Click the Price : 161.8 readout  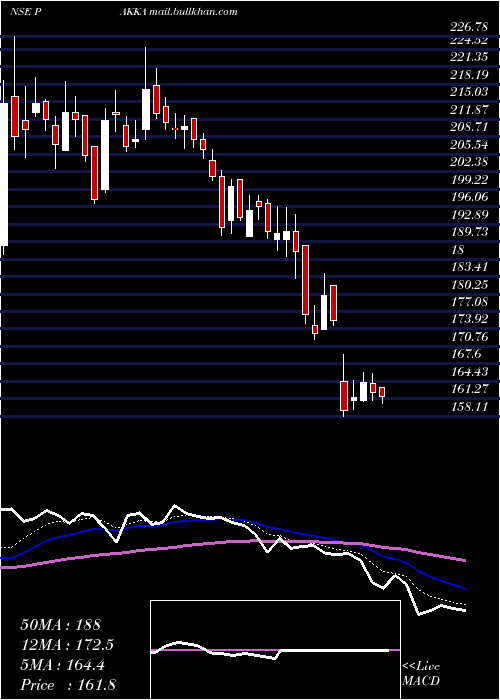pos(68,685)
